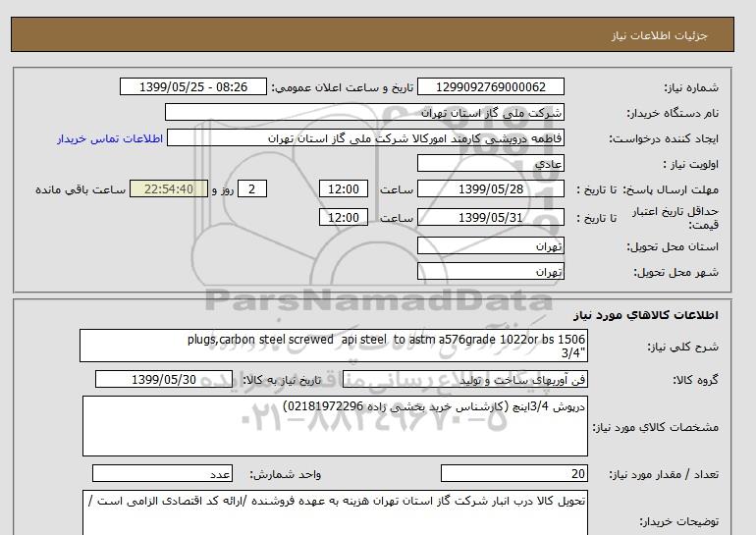Click the label استان محل تحویل

[x=673, y=246]
